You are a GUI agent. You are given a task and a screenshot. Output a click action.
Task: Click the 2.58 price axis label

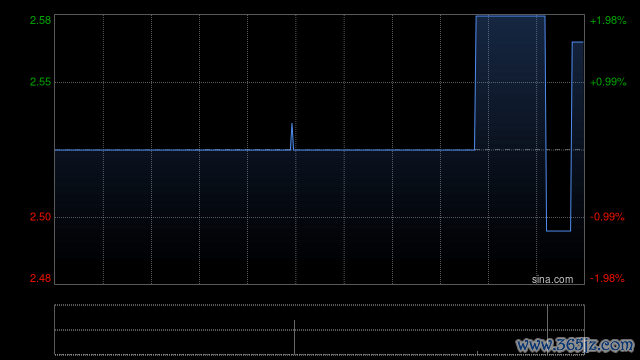pos(40,20)
